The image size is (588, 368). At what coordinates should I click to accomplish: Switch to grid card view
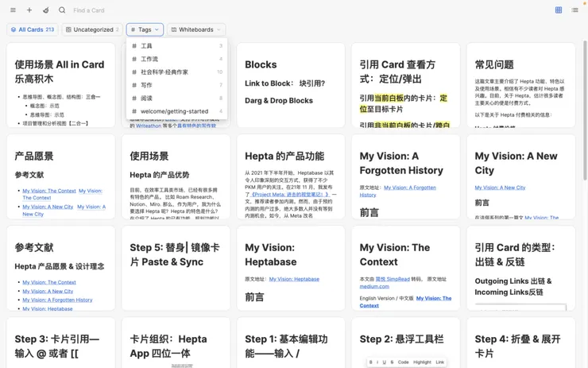tap(559, 10)
